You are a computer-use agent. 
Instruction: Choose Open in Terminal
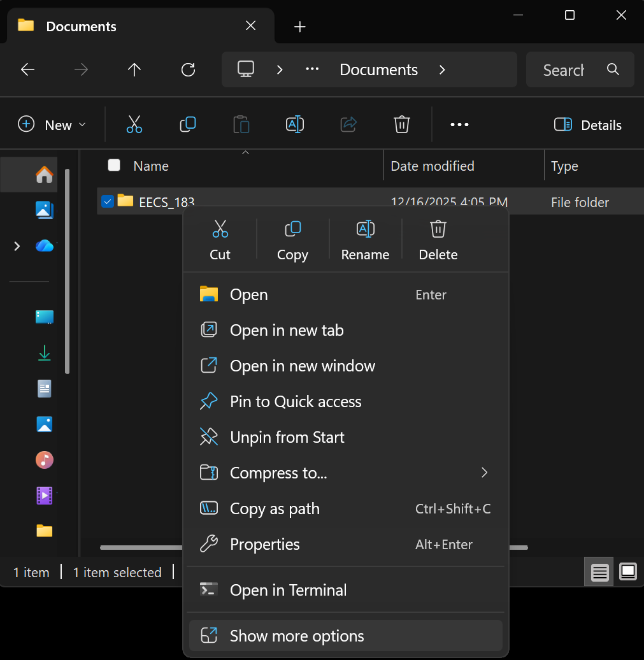click(345, 590)
